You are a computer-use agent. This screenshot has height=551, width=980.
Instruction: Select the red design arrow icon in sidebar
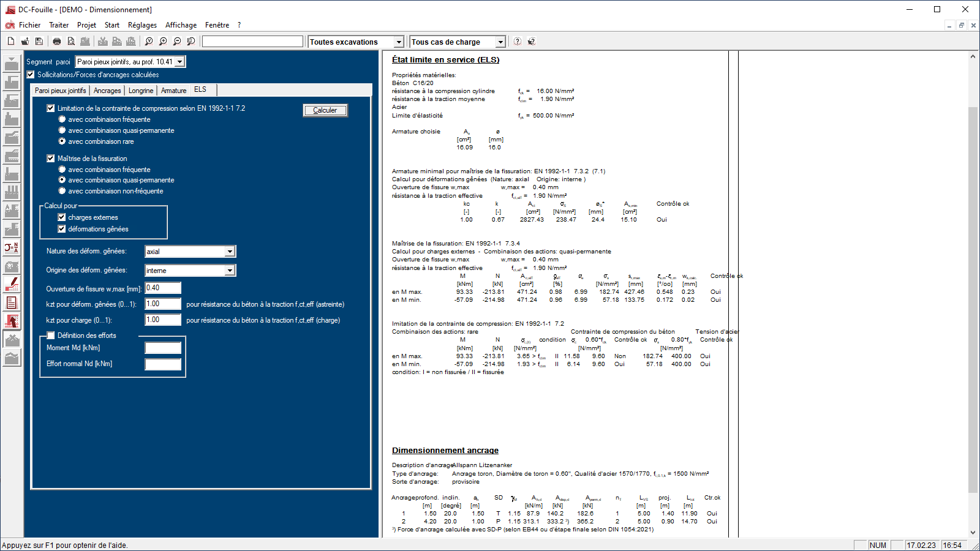(x=12, y=321)
